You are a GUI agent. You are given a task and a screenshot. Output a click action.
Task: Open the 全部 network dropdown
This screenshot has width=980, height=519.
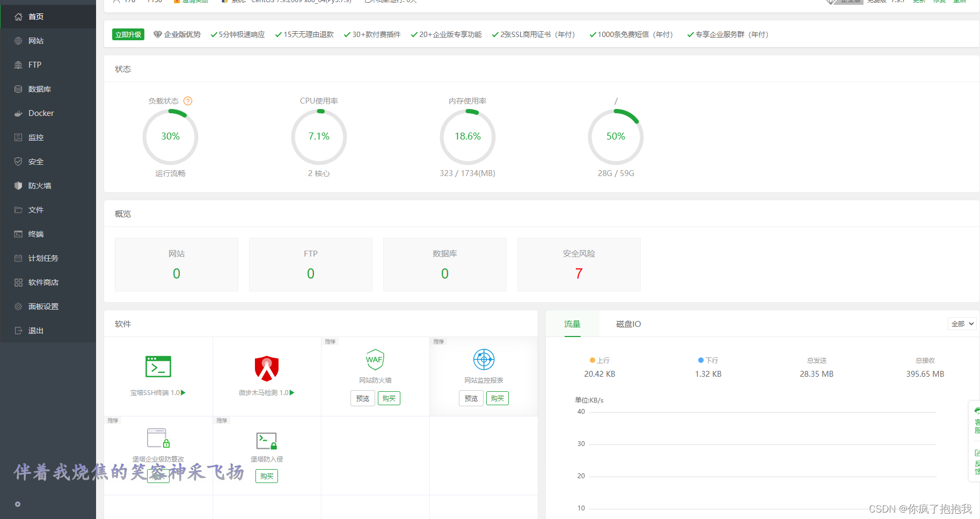(962, 324)
